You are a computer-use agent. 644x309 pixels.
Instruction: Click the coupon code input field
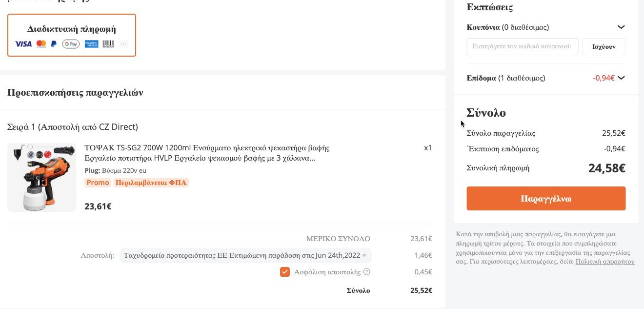click(522, 47)
